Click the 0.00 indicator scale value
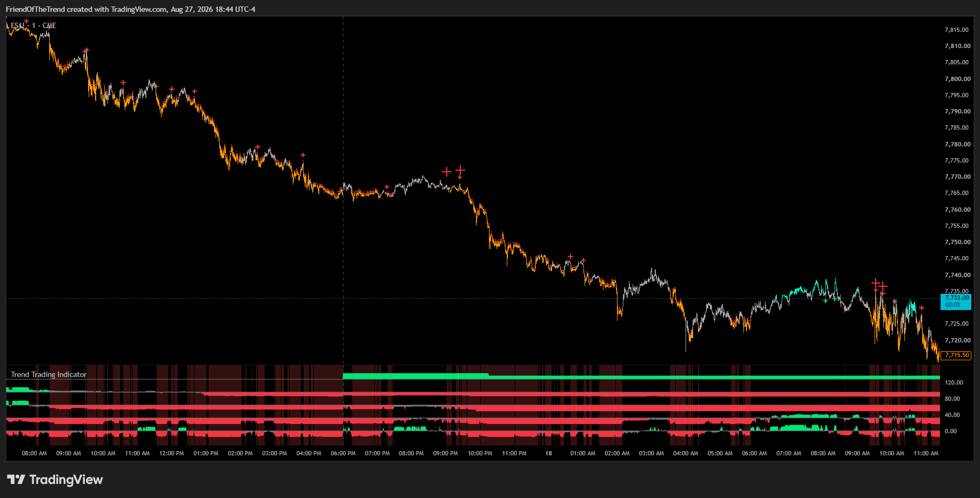Viewport: 980px width, 498px height. [x=950, y=431]
